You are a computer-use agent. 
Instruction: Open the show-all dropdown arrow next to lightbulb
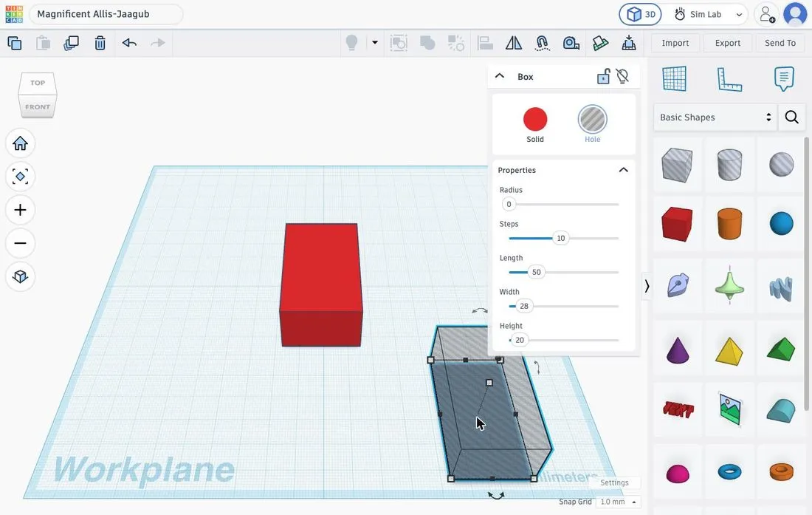click(375, 42)
